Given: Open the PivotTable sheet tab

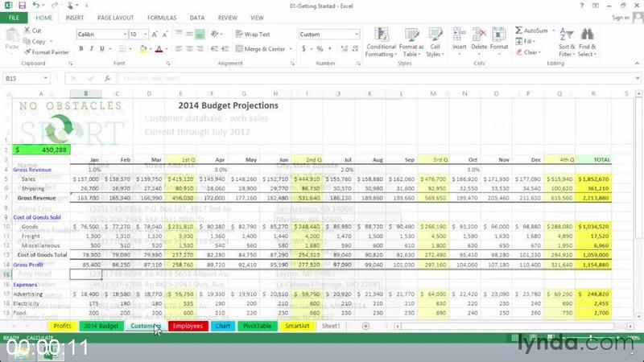Looking at the screenshot, I should point(257,326).
